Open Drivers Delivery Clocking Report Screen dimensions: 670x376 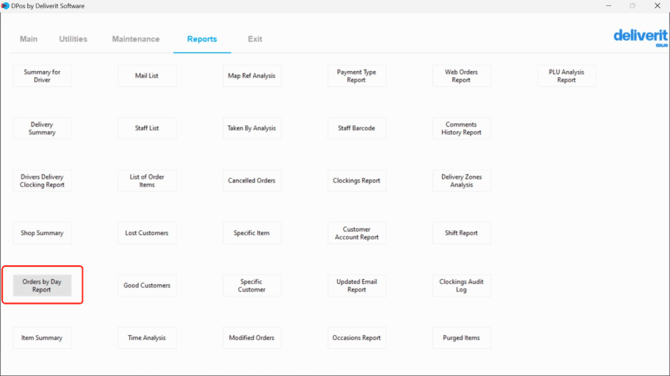click(42, 181)
